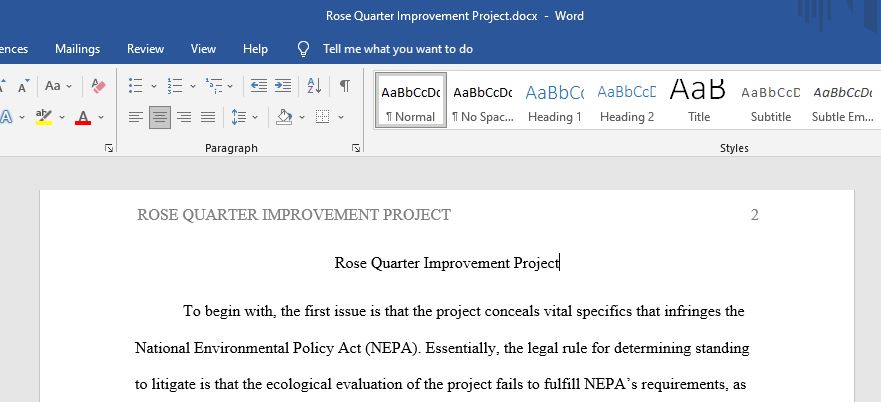Sort text with the A-Z icon
881x402 pixels.
[x=315, y=85]
